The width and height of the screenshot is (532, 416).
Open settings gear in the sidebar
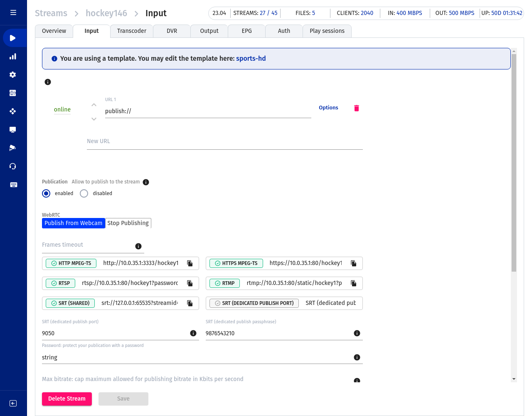click(13, 75)
